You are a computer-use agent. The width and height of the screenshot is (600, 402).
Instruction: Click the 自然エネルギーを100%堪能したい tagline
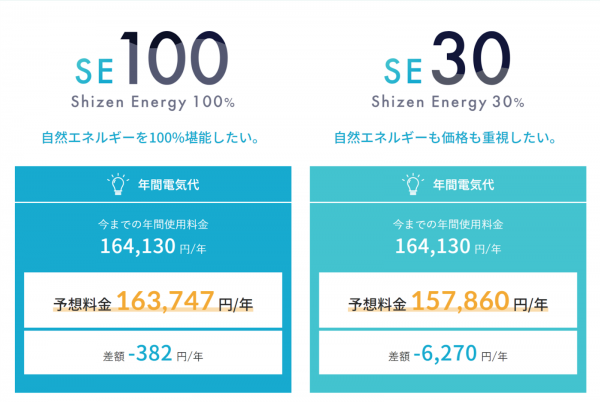coord(150,137)
